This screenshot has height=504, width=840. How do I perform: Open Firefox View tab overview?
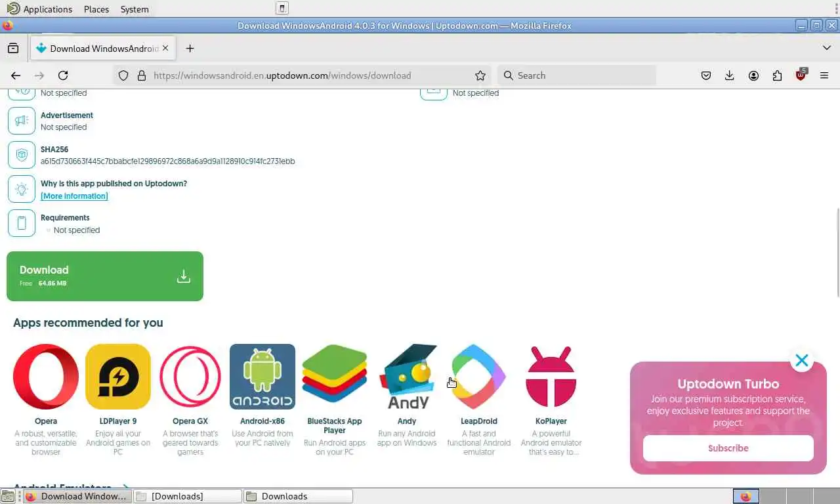[13, 49]
